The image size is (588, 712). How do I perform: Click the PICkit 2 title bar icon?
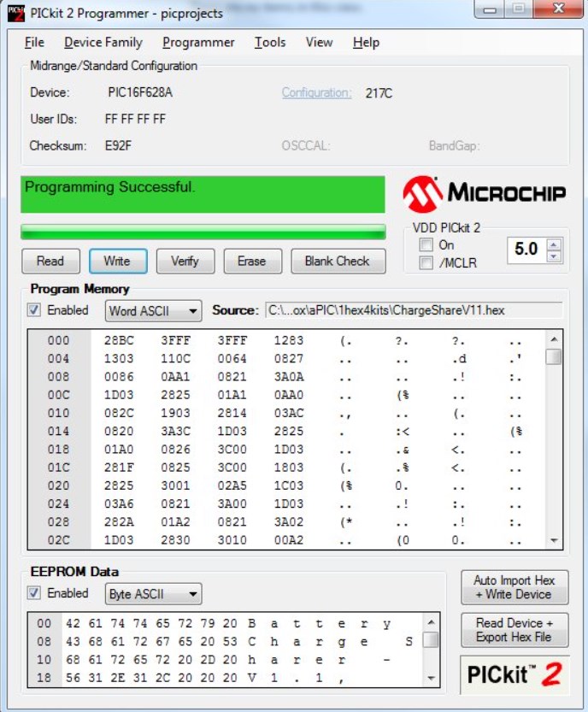[x=16, y=13]
